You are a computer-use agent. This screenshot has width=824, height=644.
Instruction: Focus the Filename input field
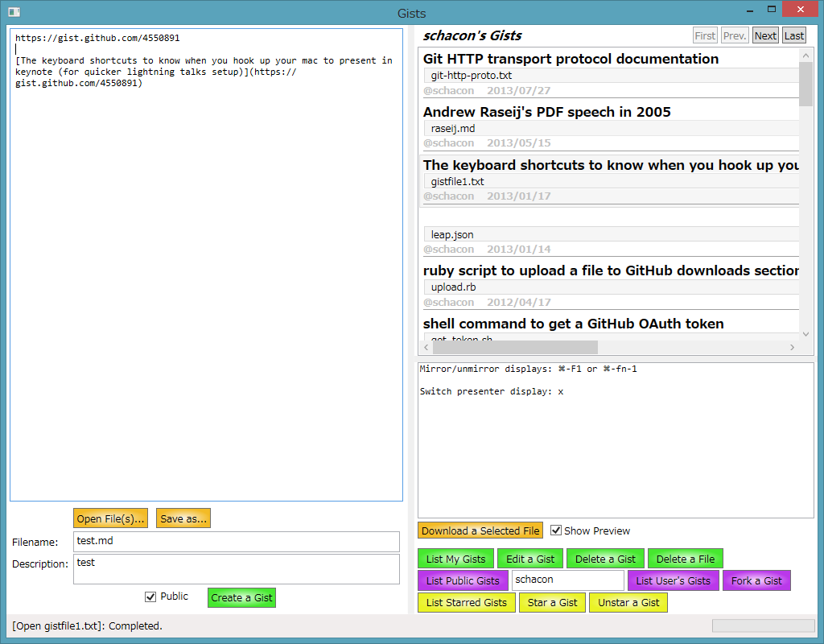click(x=237, y=542)
